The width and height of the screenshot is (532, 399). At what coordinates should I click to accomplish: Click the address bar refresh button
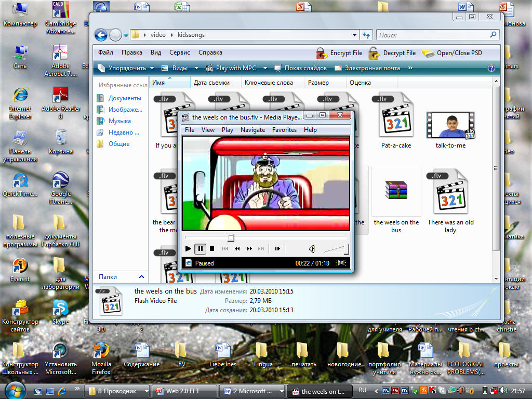click(x=366, y=35)
